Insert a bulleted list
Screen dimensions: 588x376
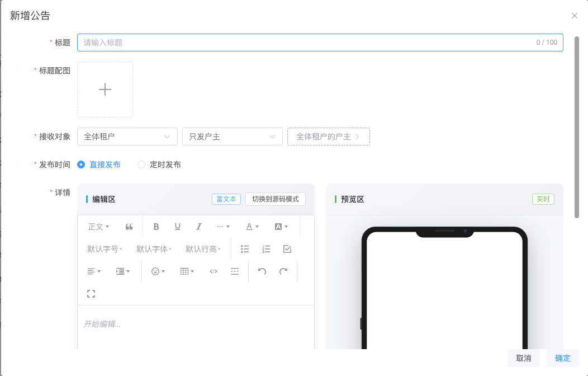pyautogui.click(x=245, y=249)
